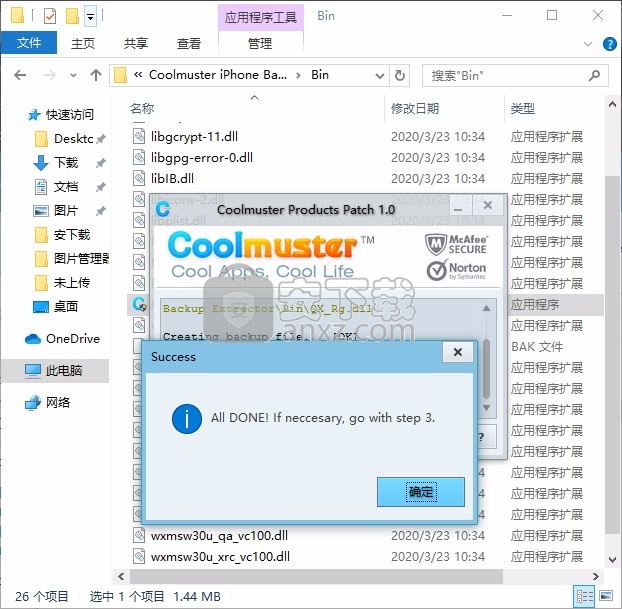Open the 文件 menu tab
Image resolution: width=622 pixels, height=609 pixels.
pos(29,42)
